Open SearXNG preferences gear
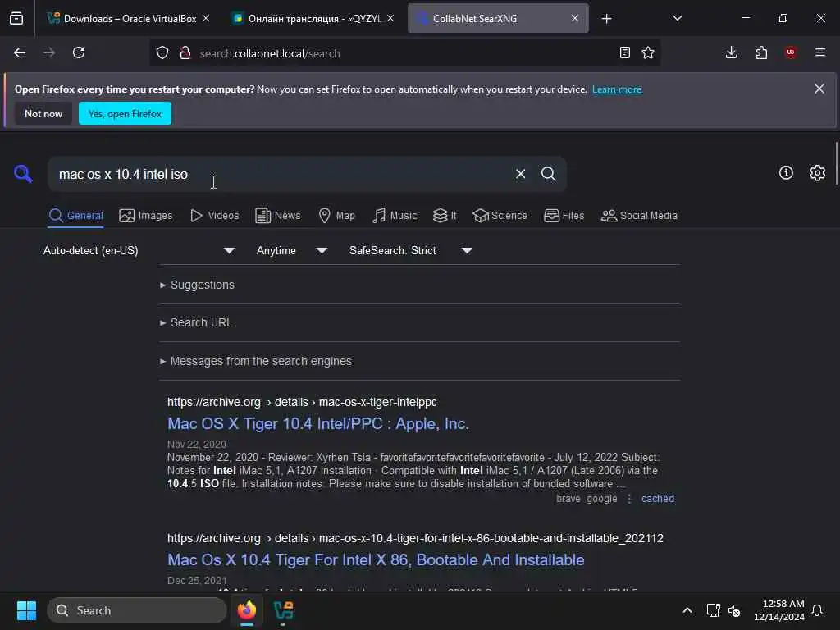This screenshot has height=630, width=840. [x=818, y=173]
